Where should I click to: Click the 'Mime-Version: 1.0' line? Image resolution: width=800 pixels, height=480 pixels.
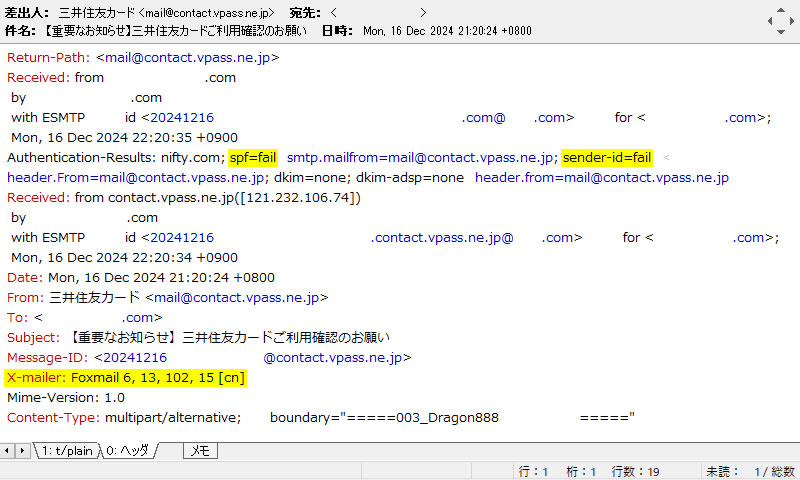tap(66, 398)
